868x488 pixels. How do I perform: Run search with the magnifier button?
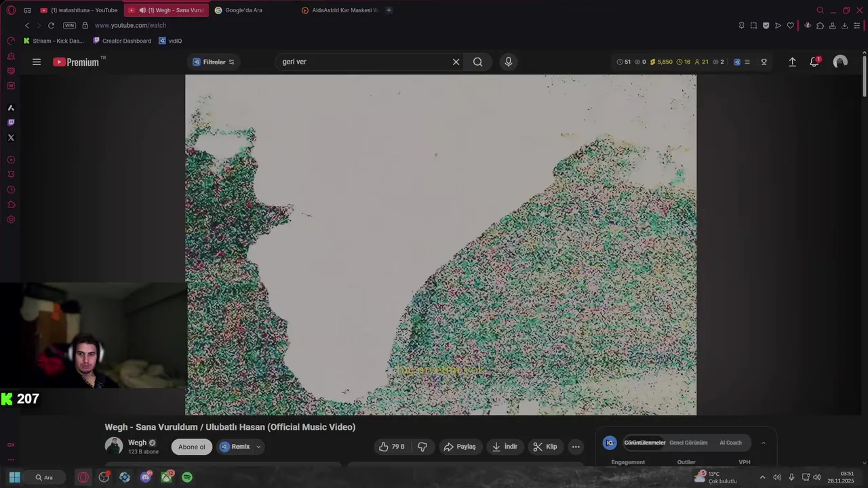(478, 62)
